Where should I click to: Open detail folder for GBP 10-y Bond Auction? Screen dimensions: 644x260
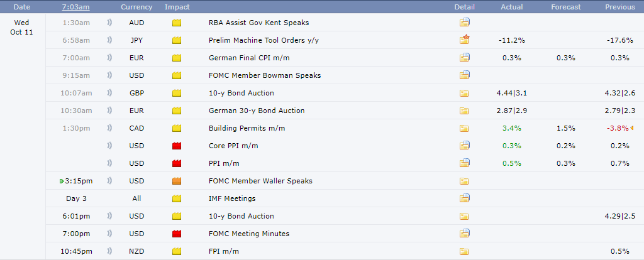coord(464,93)
